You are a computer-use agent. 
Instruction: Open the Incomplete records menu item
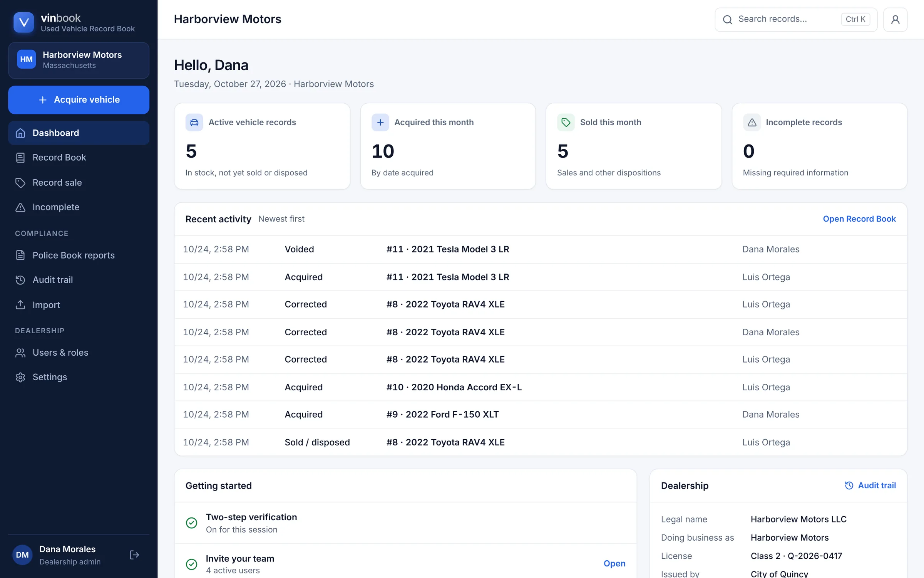point(79,207)
